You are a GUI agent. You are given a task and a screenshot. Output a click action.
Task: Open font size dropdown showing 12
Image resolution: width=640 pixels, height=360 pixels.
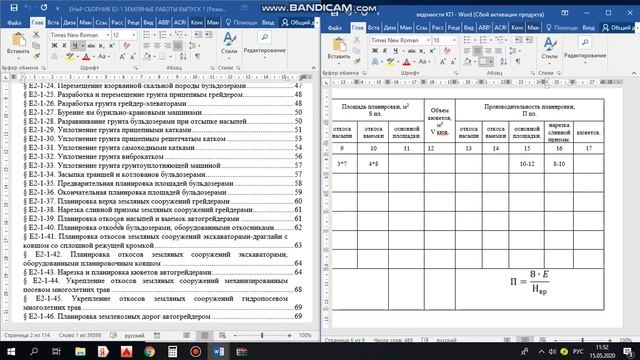pyautogui.click(x=133, y=35)
